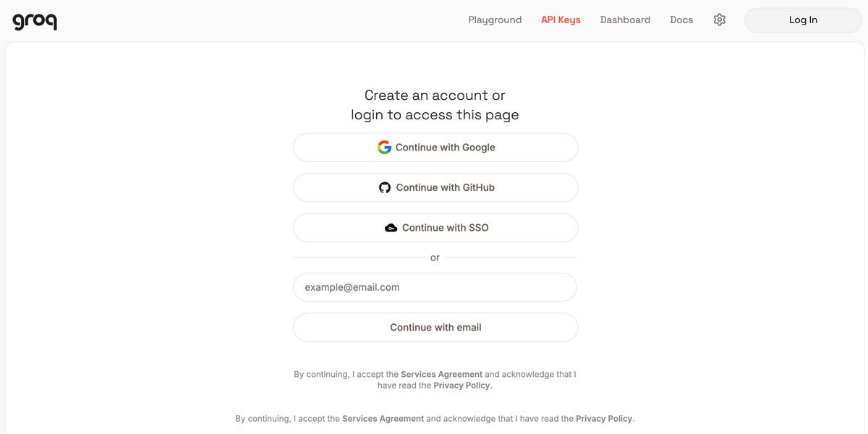Select the API Keys navigation item
The height and width of the screenshot is (434, 868).
[x=561, y=20]
